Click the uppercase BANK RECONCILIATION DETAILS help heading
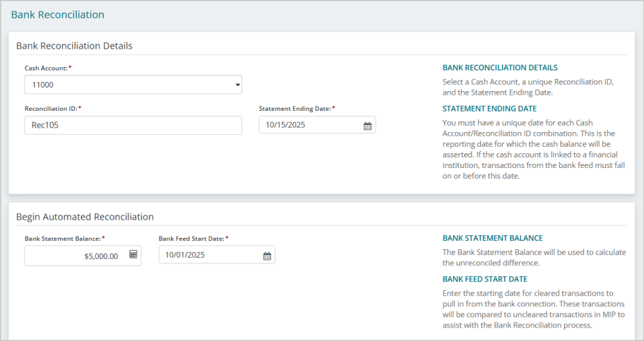Viewport: 644px width, 341px height. (x=499, y=68)
